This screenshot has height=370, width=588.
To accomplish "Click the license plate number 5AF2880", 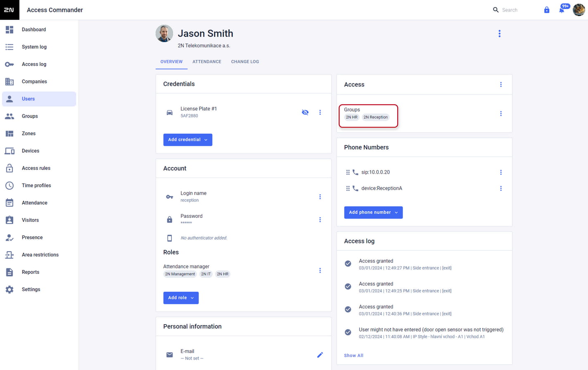I will pyautogui.click(x=189, y=116).
